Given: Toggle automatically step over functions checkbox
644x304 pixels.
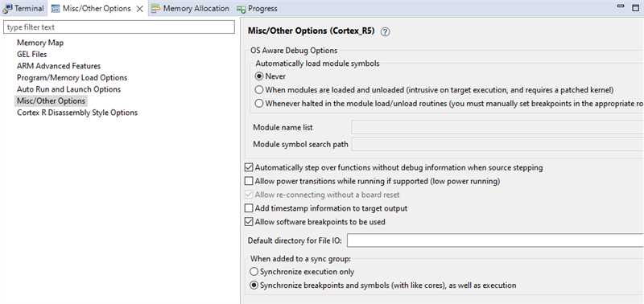Looking at the screenshot, I should click(x=249, y=167).
